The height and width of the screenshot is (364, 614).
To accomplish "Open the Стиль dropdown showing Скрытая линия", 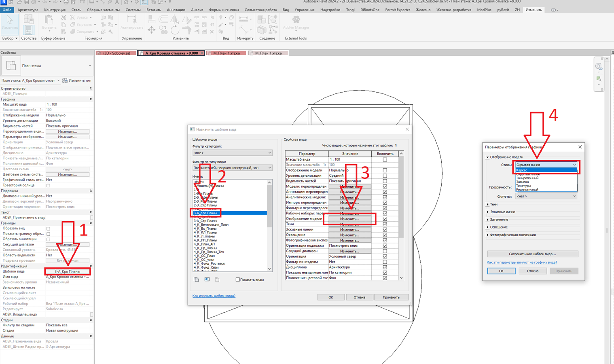I will 546,165.
